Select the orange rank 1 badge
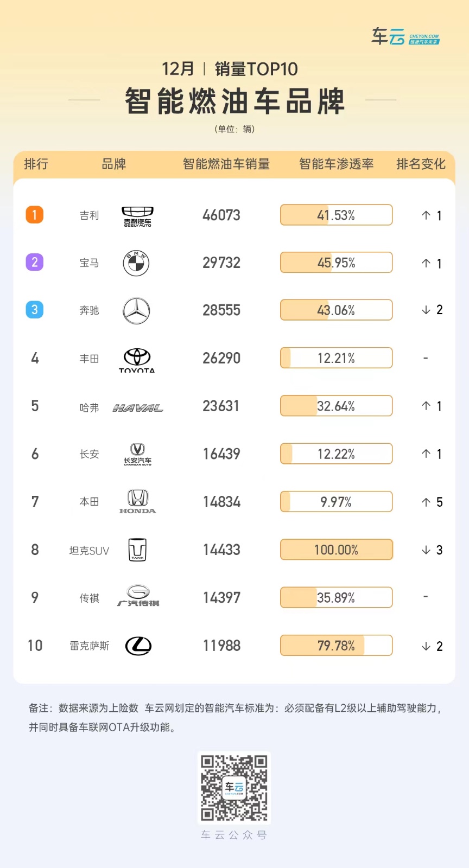 click(x=35, y=215)
